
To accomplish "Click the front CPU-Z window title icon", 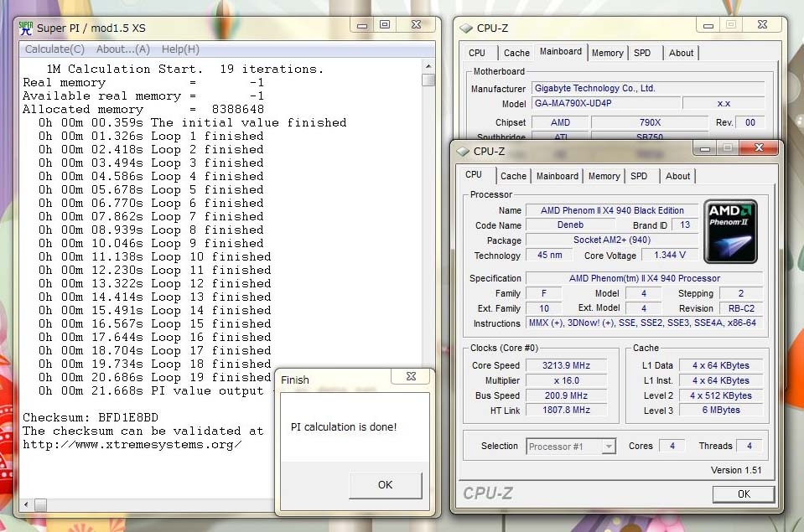I will tap(462, 152).
